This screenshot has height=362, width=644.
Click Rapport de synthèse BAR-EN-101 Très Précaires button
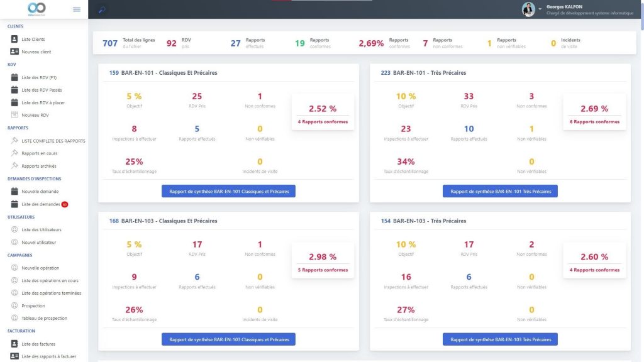[500, 191]
